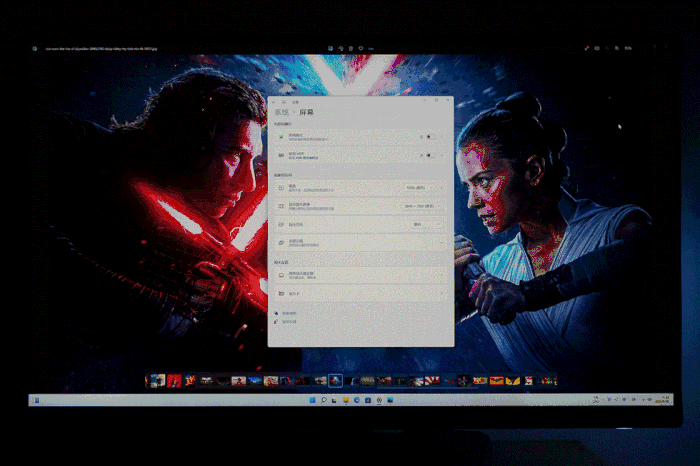Go to the 系统 breadcrumb

click(x=282, y=112)
